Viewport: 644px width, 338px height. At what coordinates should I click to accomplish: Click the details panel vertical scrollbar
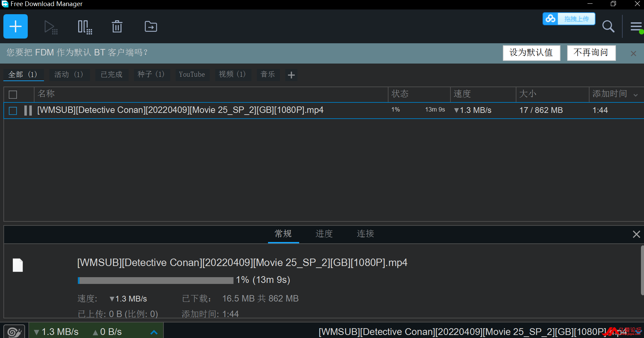coord(642,270)
